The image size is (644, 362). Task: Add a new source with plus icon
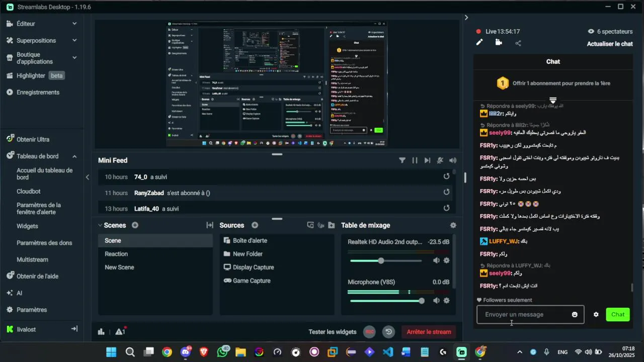[x=255, y=225]
